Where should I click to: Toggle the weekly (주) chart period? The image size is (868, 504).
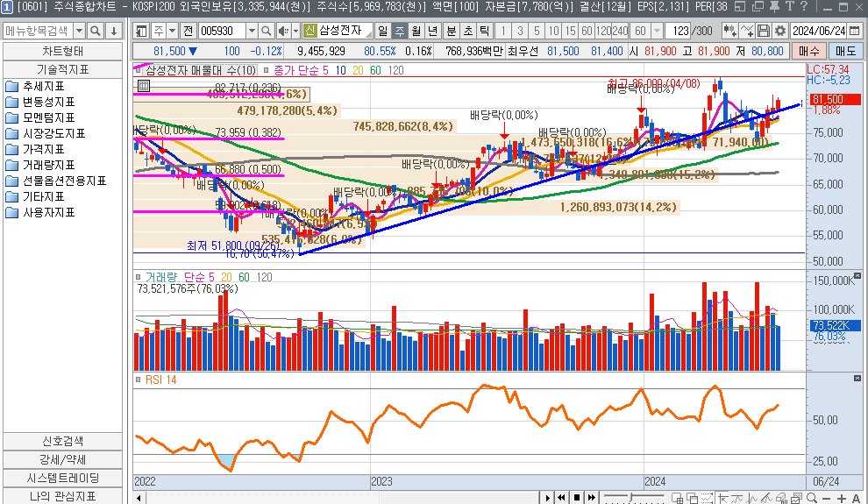coord(400,32)
